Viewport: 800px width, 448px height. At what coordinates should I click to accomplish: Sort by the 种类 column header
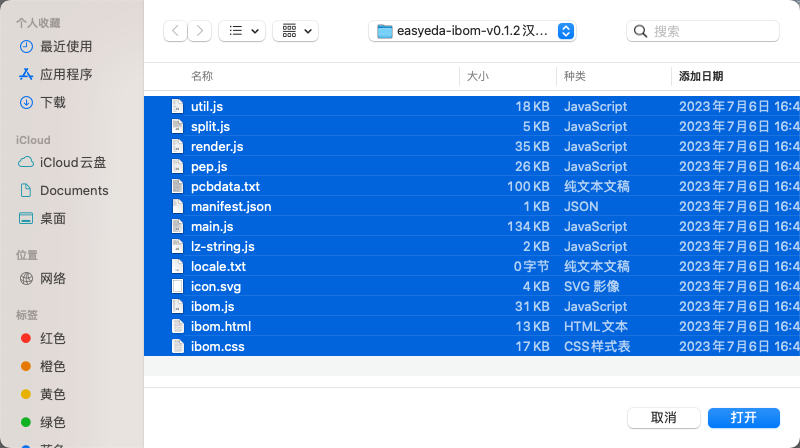coord(574,77)
